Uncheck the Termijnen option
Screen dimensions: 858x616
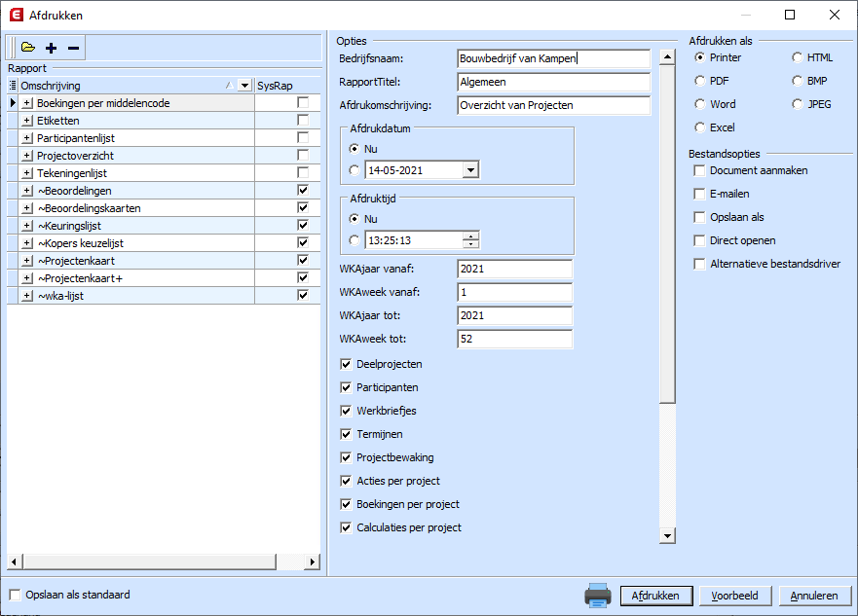(346, 434)
